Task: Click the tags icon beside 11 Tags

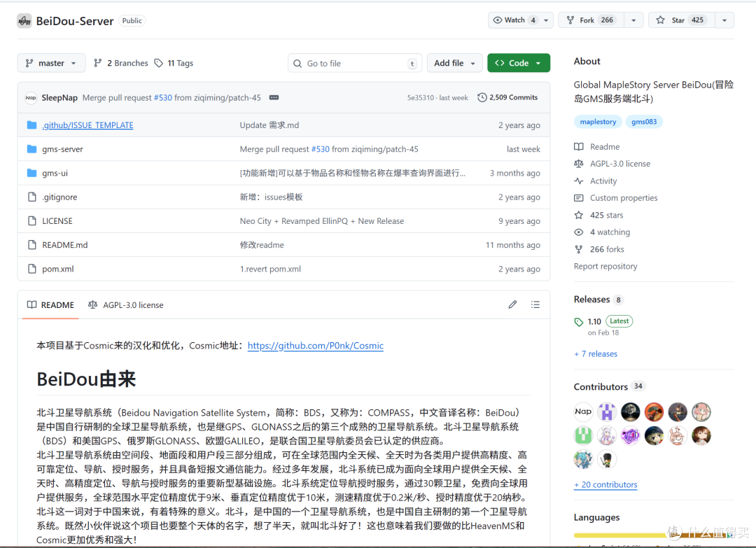Action: (x=159, y=63)
